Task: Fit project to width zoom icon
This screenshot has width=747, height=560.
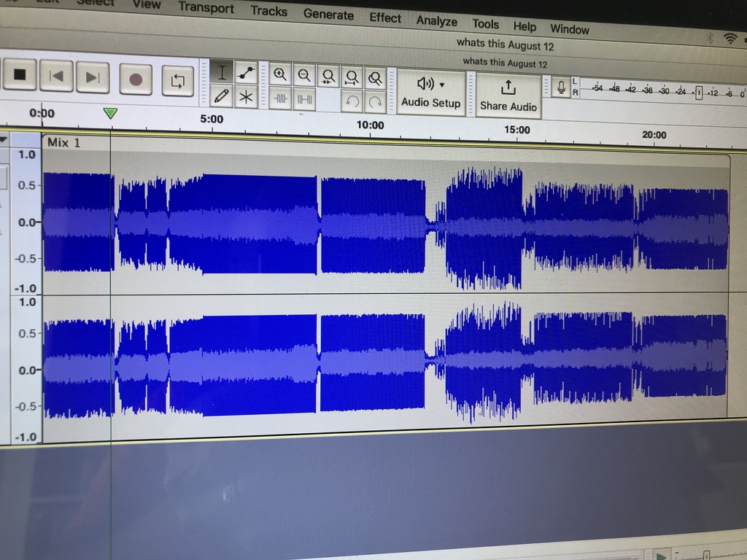Action: [x=352, y=77]
